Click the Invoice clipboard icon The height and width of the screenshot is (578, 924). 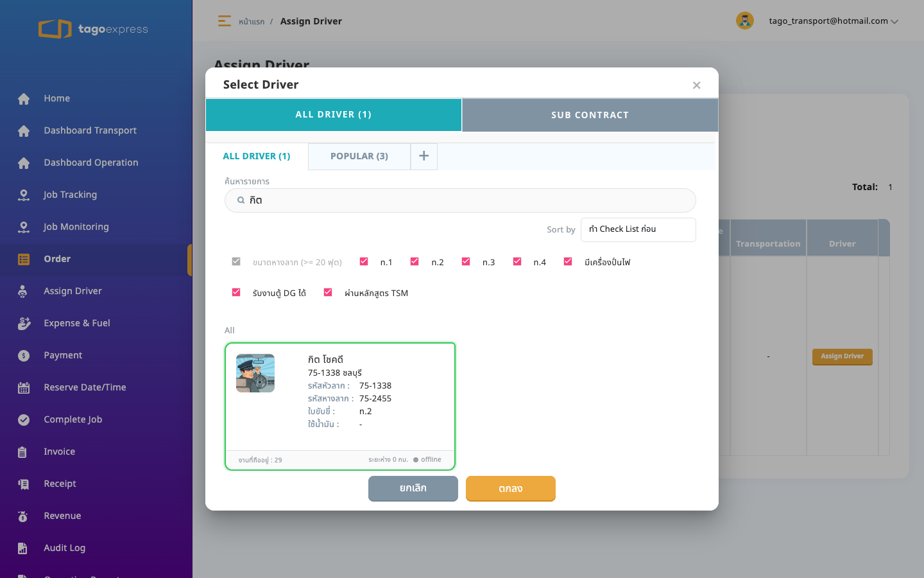click(x=22, y=451)
